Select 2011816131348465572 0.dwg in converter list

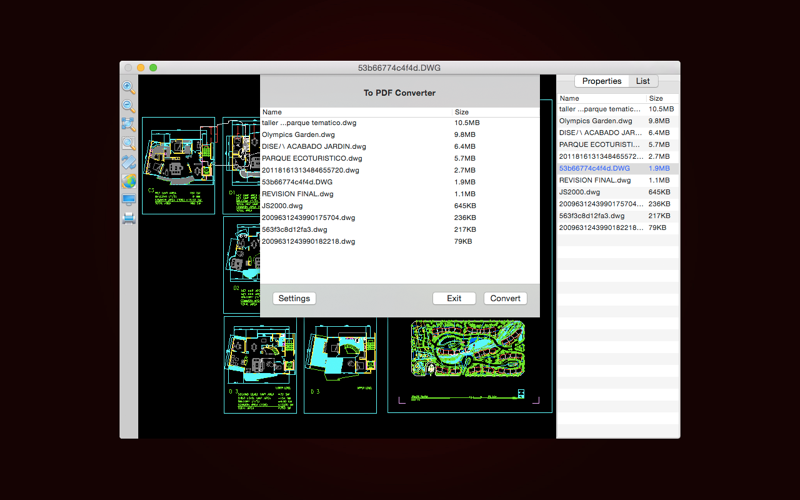400,170
